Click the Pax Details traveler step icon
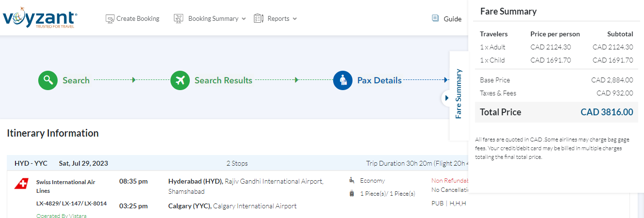The width and height of the screenshot is (644, 218). 343,80
